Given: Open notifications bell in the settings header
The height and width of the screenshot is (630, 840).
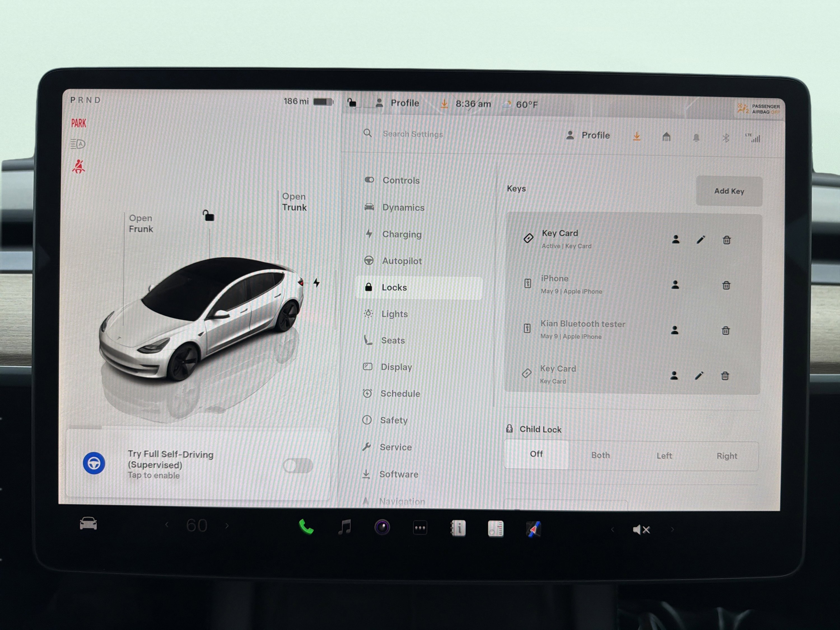Looking at the screenshot, I should [696, 137].
